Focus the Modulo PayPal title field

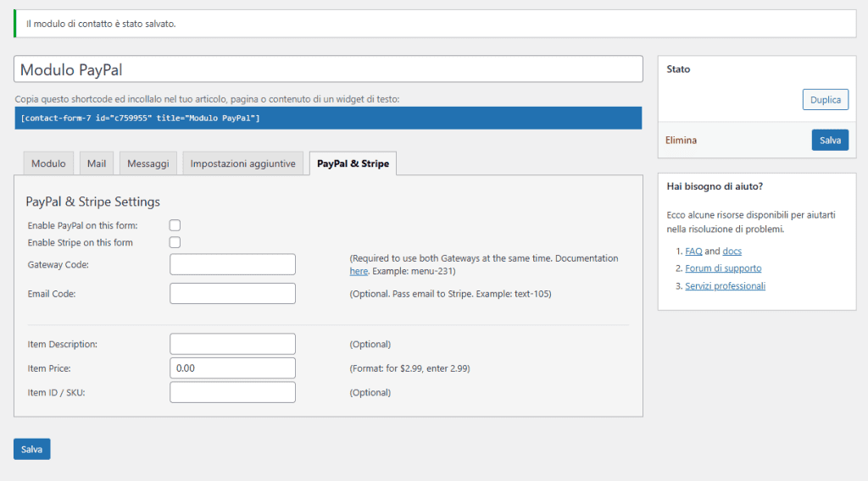[328, 69]
